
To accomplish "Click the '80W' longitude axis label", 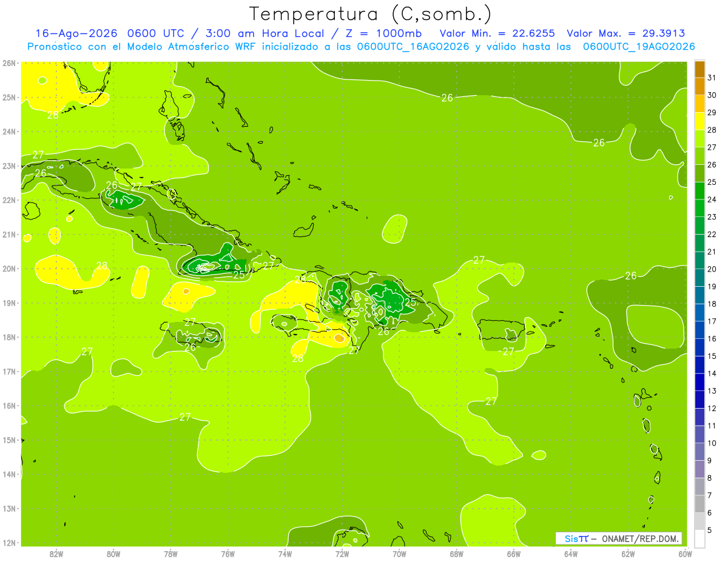I will click(113, 554).
